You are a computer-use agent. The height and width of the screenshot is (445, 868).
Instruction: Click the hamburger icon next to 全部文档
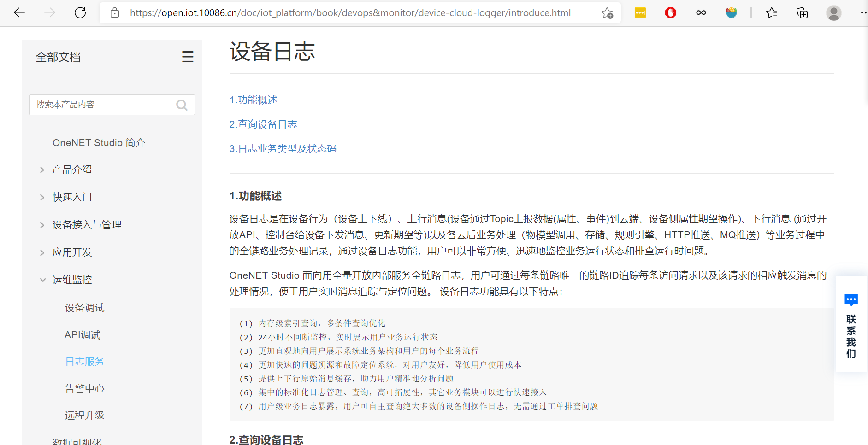point(188,56)
